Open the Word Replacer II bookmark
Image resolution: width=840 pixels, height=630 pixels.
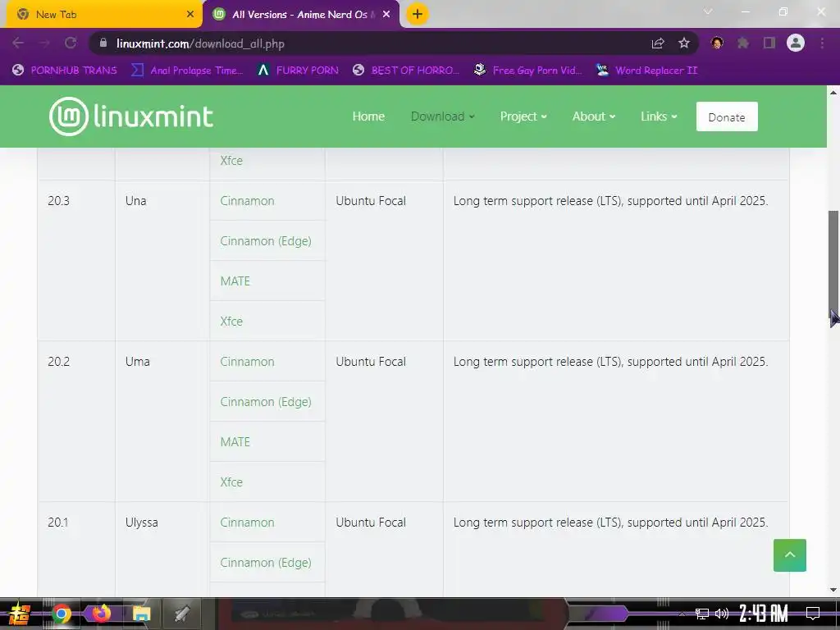click(647, 71)
